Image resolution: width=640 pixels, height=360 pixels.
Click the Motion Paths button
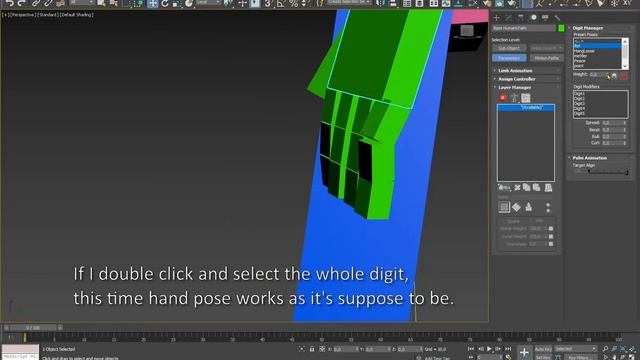coord(547,58)
